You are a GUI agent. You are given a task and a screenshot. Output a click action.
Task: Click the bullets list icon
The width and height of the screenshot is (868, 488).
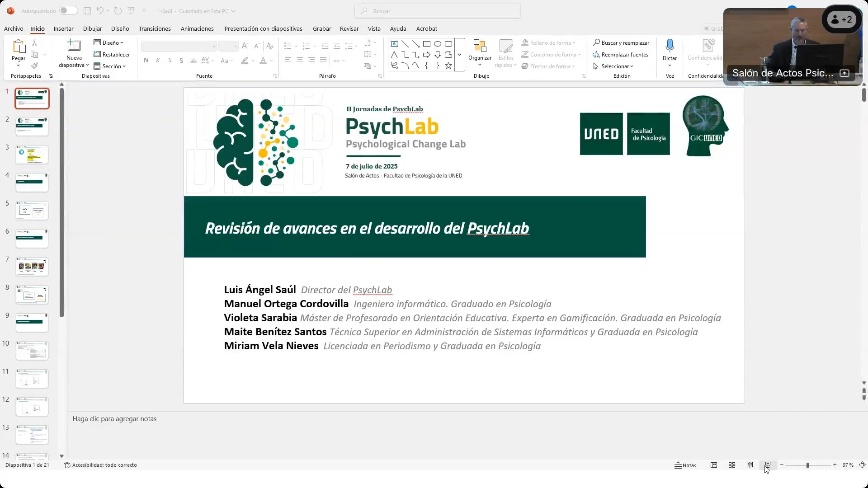[288, 46]
